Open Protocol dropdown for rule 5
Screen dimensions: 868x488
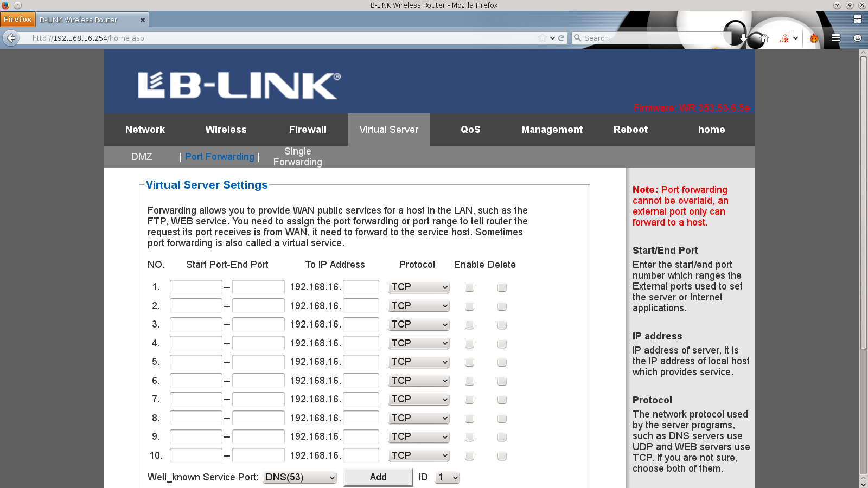pos(419,362)
